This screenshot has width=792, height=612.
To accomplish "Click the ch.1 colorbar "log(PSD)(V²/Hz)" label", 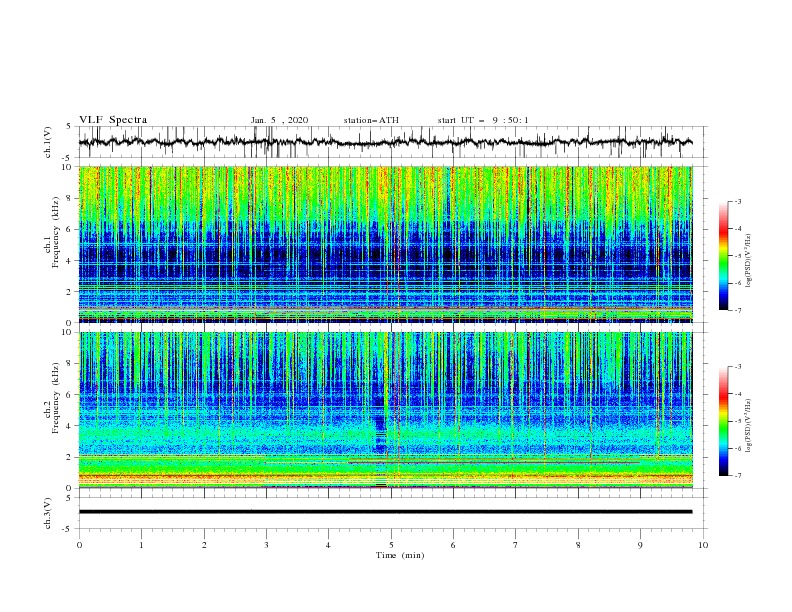I will [x=748, y=261].
